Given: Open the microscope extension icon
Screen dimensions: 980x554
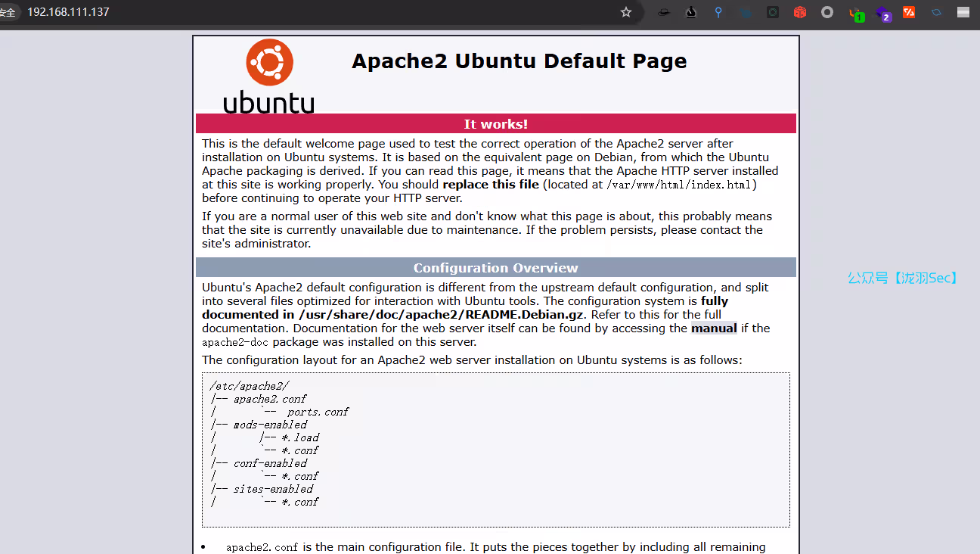Looking at the screenshot, I should point(690,12).
